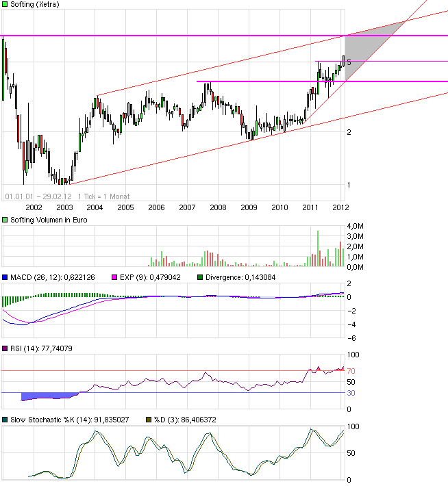This screenshot has width=448, height=486.
Task: Click the 2011 label on the time axis
Action: 310,207
